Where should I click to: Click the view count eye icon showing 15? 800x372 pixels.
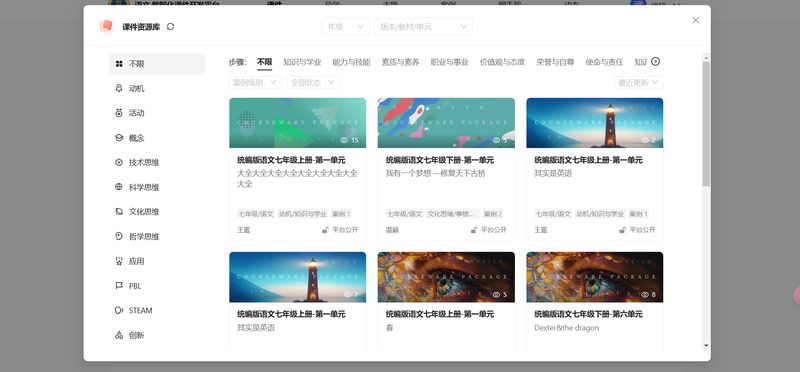[x=344, y=140]
